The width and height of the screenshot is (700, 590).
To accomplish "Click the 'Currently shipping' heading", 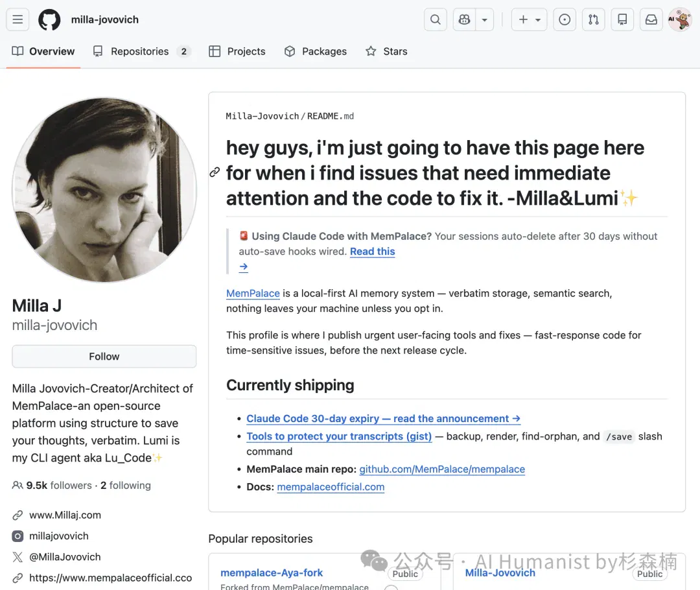I will pyautogui.click(x=290, y=385).
